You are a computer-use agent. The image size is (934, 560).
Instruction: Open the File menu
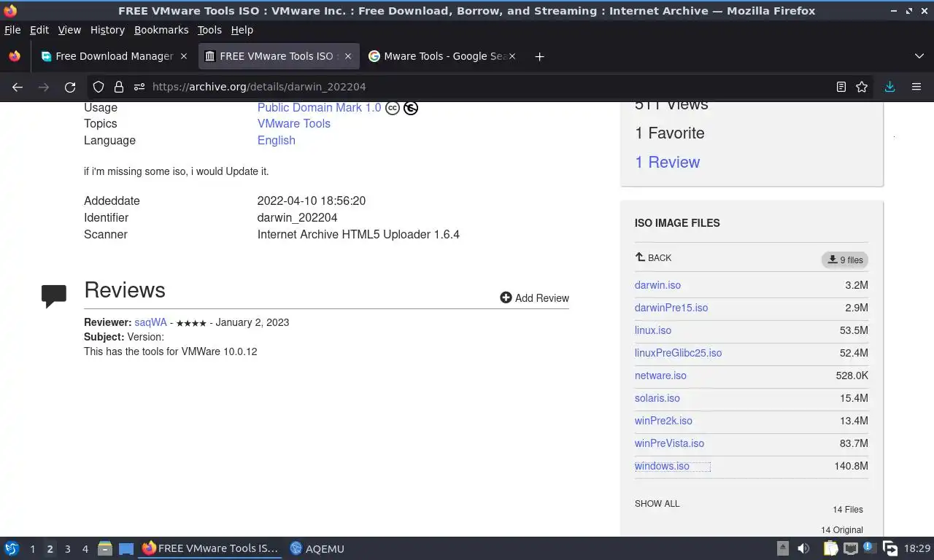click(12, 30)
